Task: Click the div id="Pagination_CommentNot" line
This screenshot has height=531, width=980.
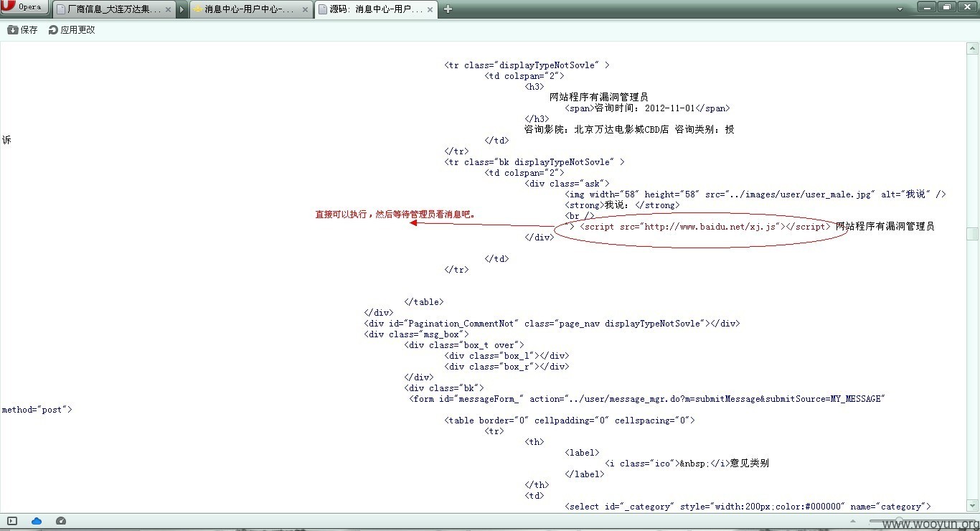Action: tap(552, 324)
